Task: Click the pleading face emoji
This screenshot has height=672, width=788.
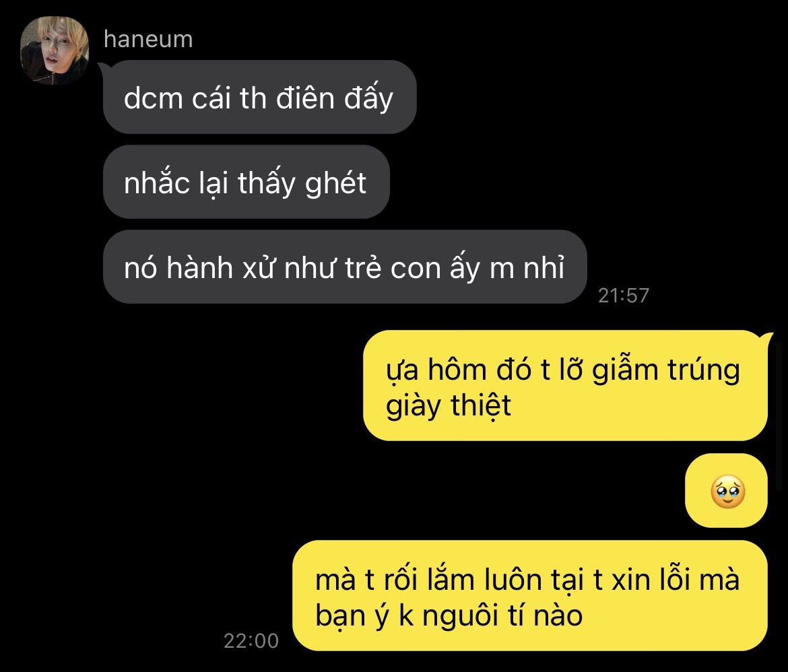Action: [x=727, y=491]
